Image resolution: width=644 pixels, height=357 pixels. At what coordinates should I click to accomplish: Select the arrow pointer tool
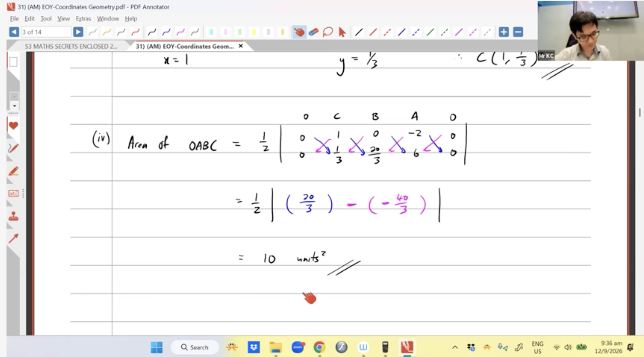coord(342,32)
